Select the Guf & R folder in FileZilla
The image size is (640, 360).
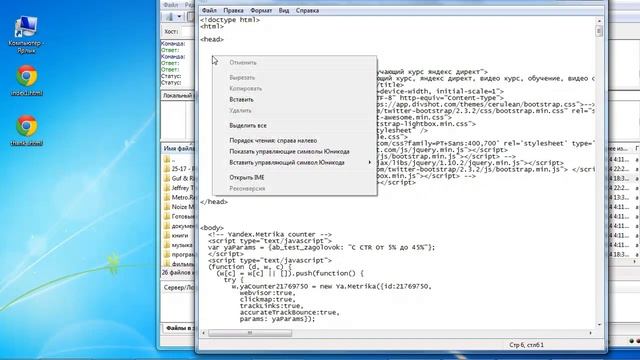(180, 178)
